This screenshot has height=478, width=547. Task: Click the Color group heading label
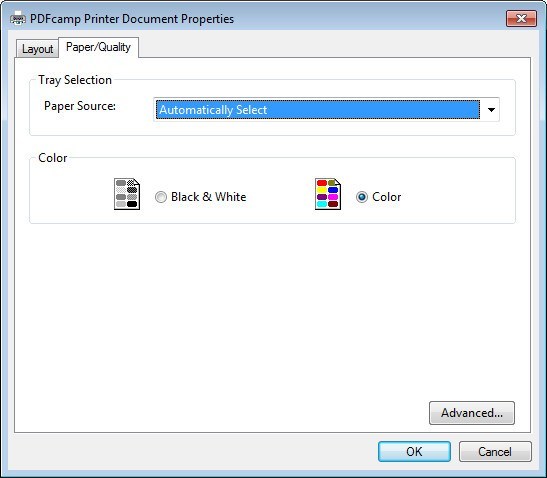(x=53, y=158)
